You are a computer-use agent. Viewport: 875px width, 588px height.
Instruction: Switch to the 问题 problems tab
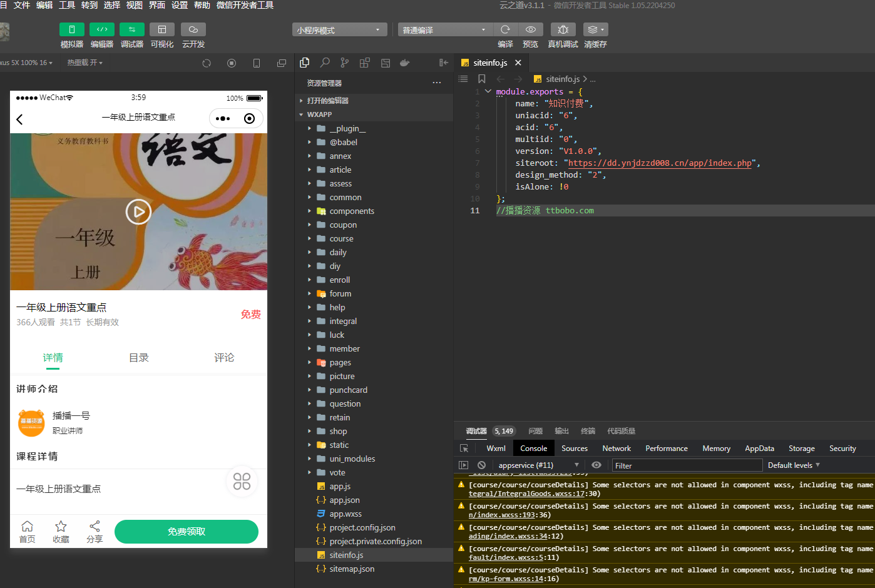click(536, 431)
